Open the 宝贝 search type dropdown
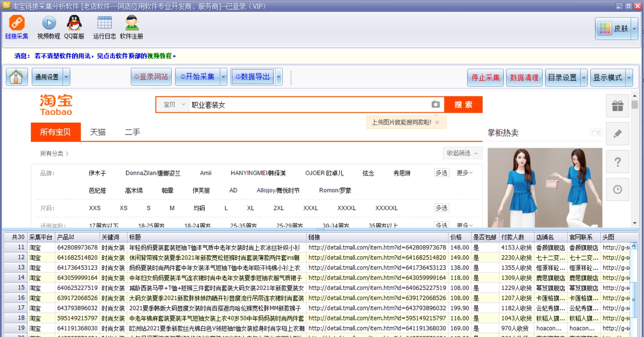The width and height of the screenshot is (644, 337). (174, 105)
